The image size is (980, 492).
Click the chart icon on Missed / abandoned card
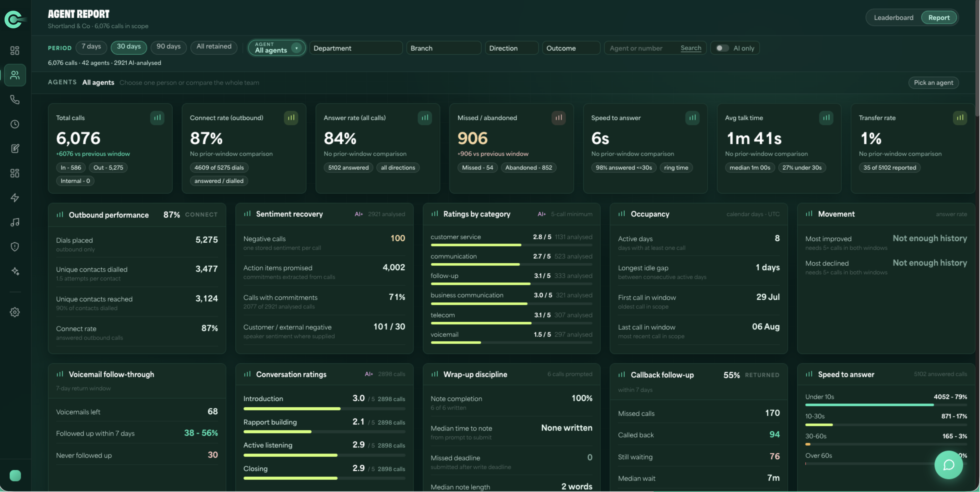558,118
